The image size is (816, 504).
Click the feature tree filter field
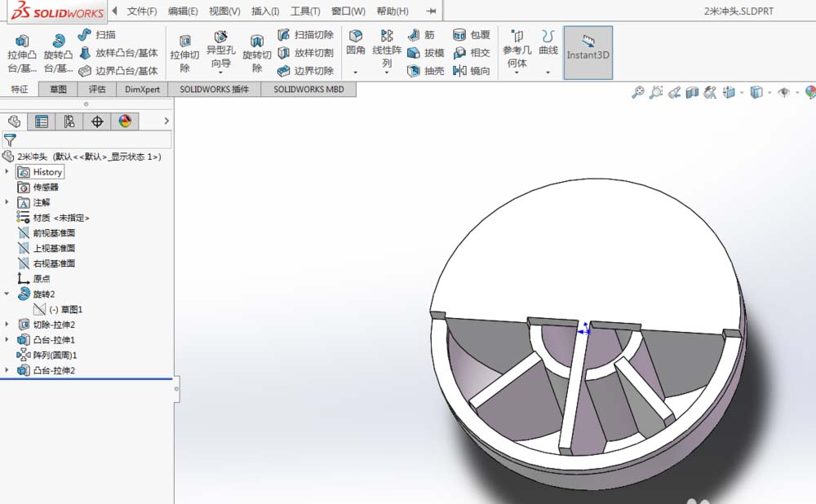coord(86,139)
